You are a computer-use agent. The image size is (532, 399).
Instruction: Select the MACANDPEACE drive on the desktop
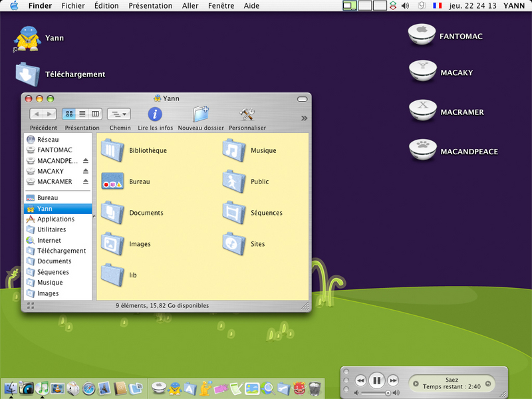[x=422, y=150]
